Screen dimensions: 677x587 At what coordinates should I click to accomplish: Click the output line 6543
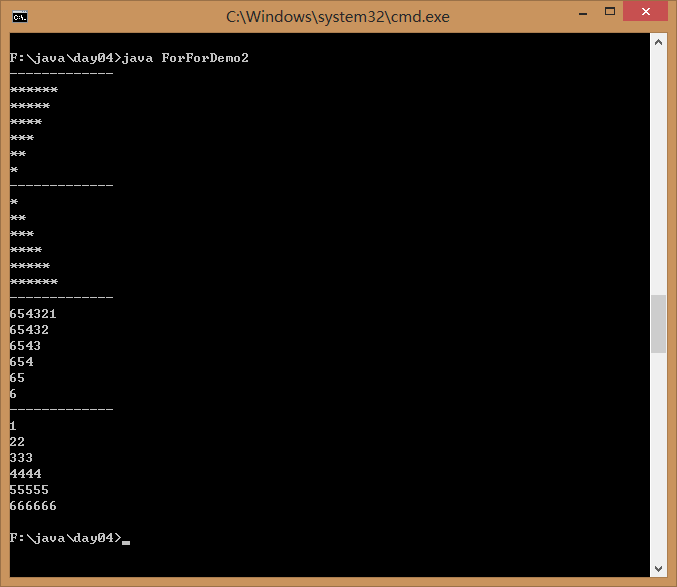point(25,346)
